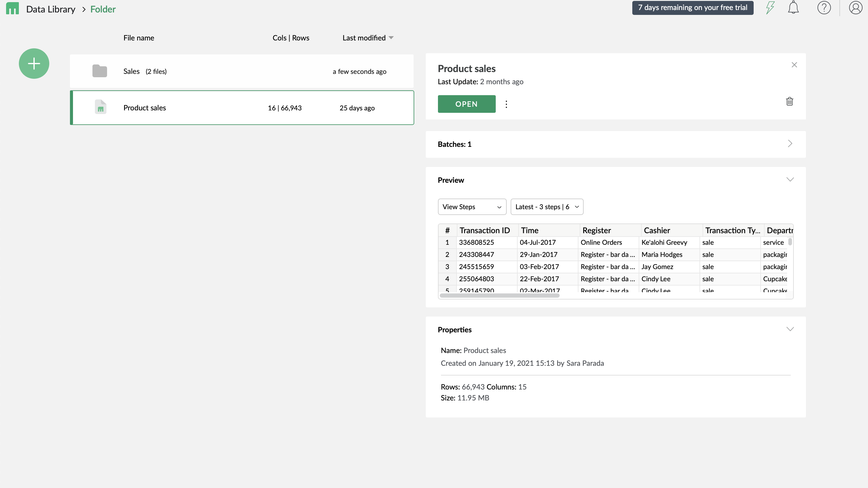Screen dimensions: 868x488
Task: Open the user account icon
Action: pos(855,7)
